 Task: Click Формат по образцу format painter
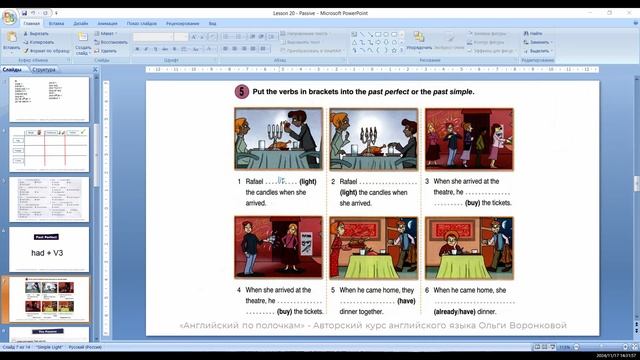click(46, 51)
